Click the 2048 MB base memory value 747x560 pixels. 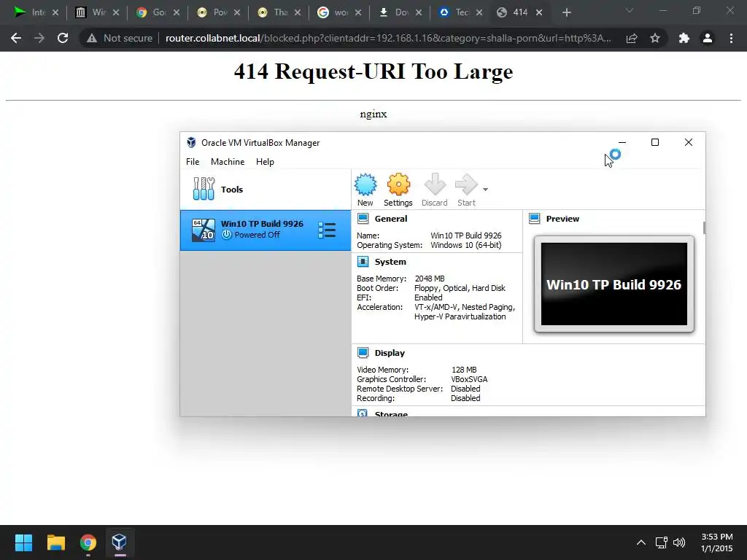(430, 279)
